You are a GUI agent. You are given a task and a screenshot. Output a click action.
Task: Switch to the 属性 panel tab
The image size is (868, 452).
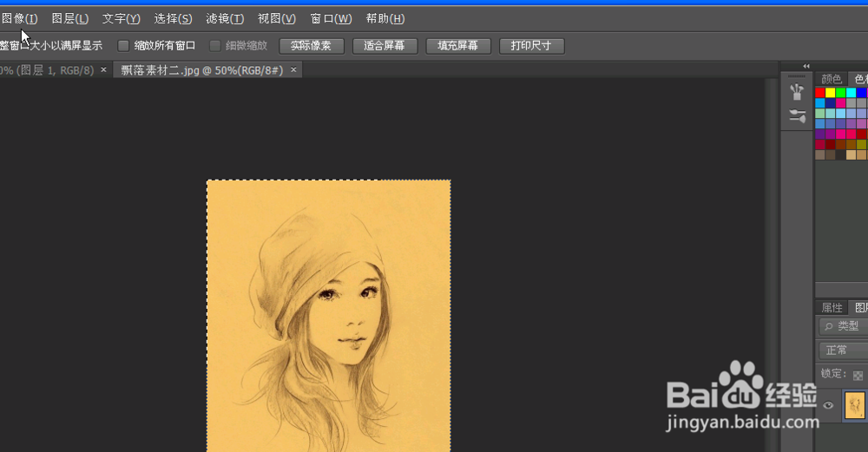pos(832,308)
